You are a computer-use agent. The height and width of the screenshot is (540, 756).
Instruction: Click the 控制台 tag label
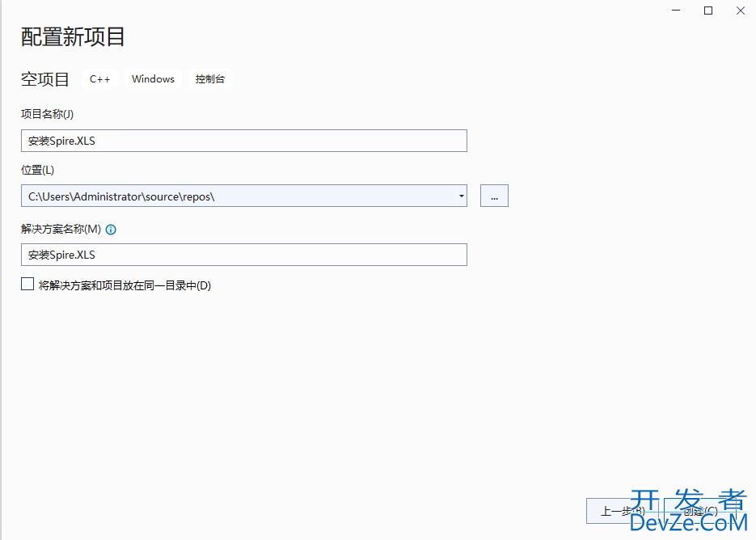click(209, 79)
